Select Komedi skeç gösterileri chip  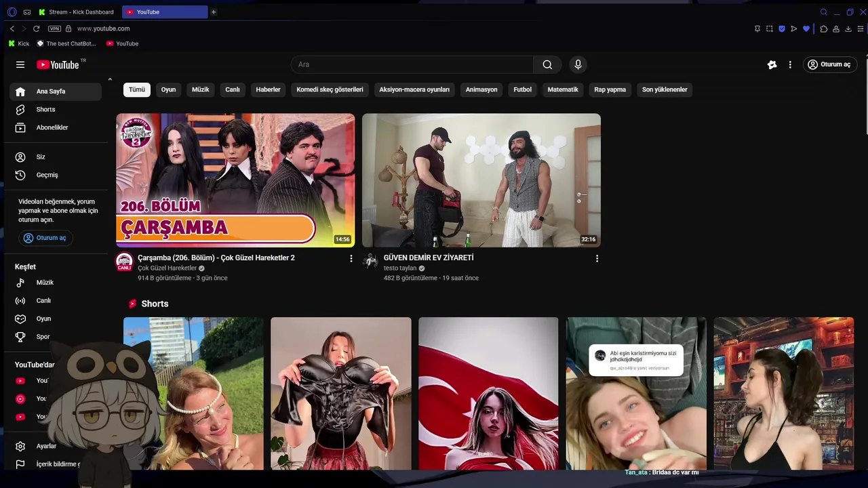pyautogui.click(x=330, y=89)
